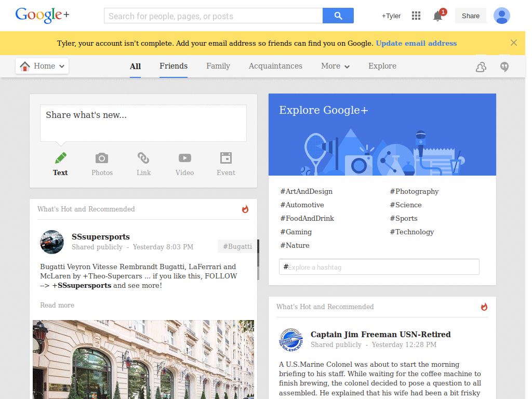
Task: Expand the Home navigation dropdown
Action: point(42,66)
